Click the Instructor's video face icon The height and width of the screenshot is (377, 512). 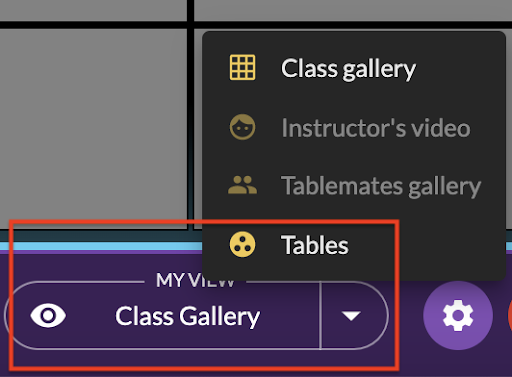coord(242,127)
